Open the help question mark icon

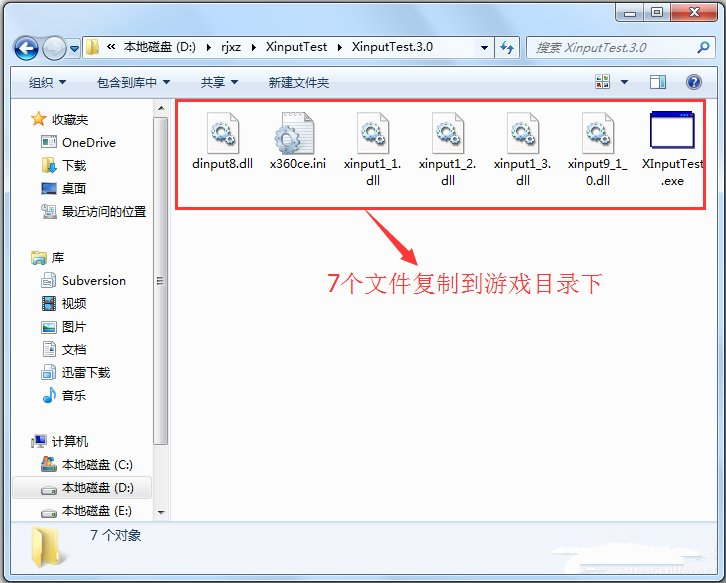point(692,82)
